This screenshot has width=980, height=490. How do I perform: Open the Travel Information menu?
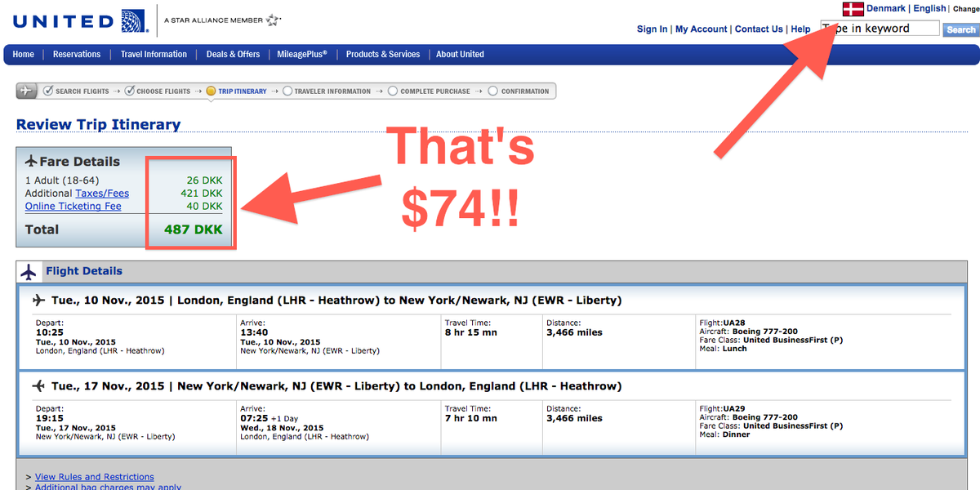coord(154,55)
